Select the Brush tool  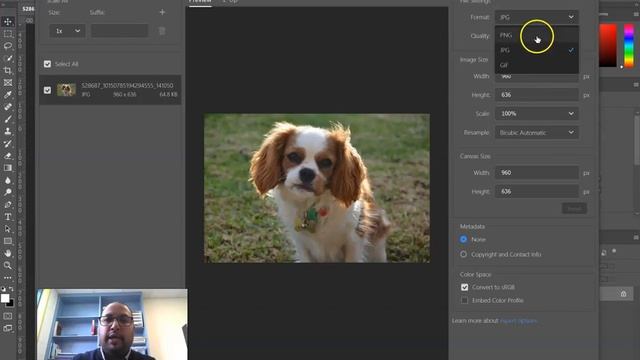point(8,119)
